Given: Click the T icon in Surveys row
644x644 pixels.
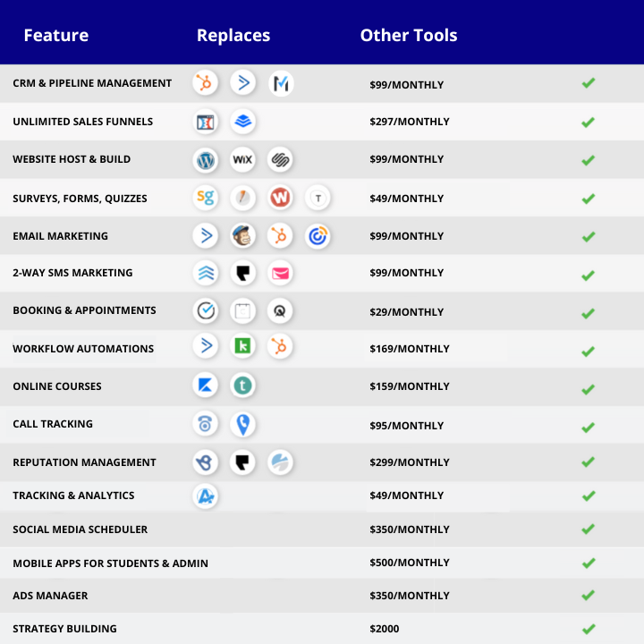Looking at the screenshot, I should 318,198.
